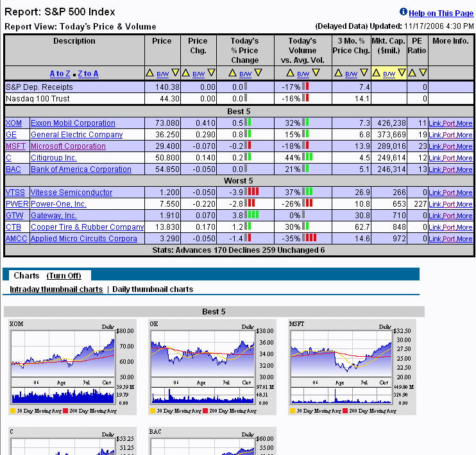Open the MSFT daily chart thumbnail
The width and height of the screenshot is (476, 455).
pyautogui.click(x=352, y=367)
